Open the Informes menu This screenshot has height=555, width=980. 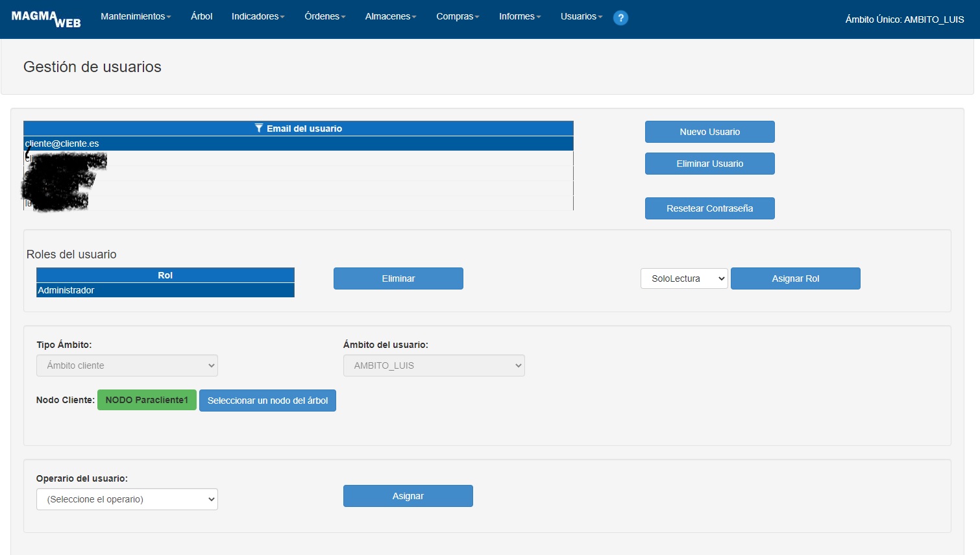point(519,17)
